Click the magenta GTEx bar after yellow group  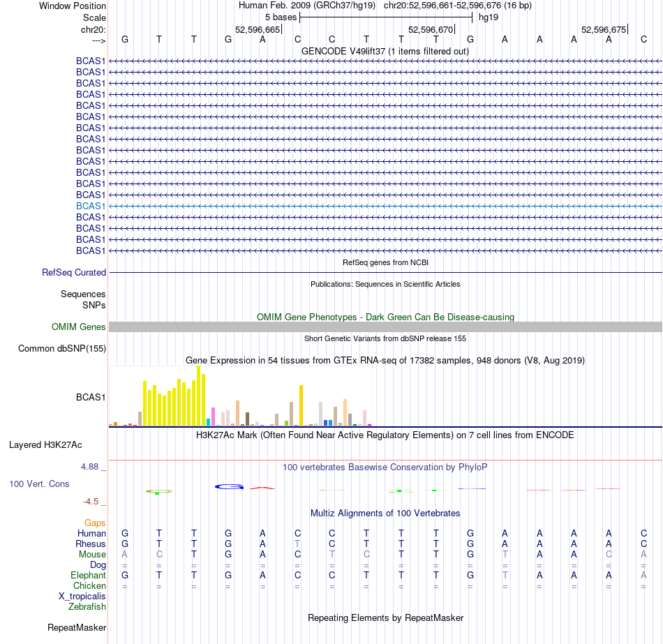pos(213,417)
